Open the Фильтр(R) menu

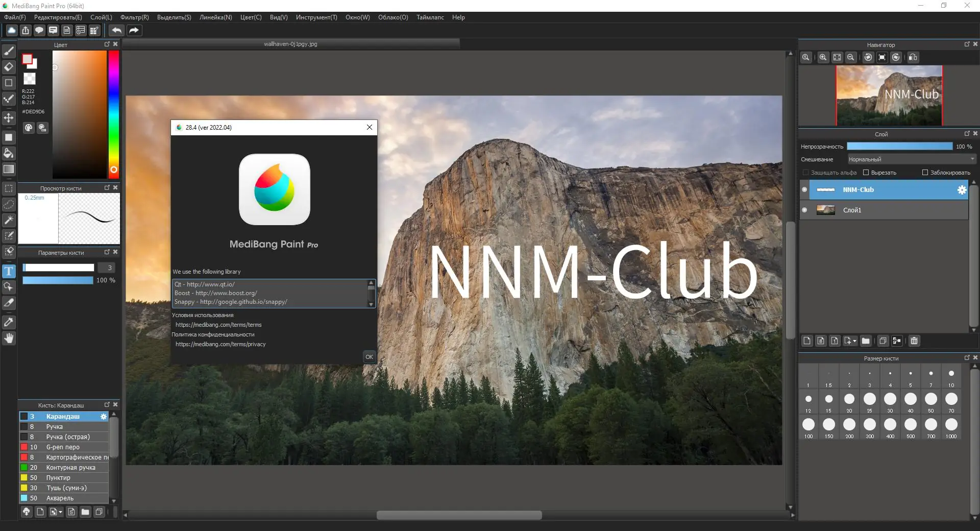point(135,17)
